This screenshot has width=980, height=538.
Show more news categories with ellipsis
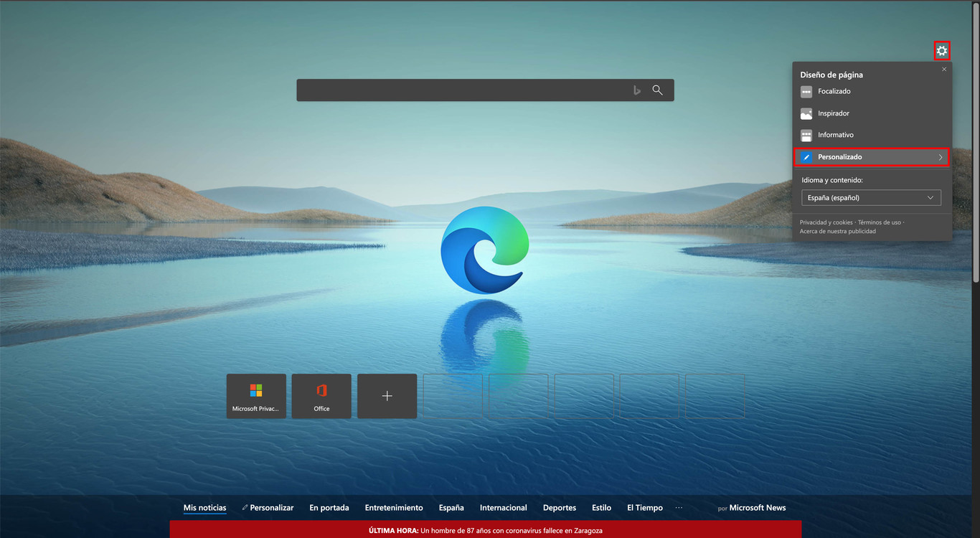679,508
